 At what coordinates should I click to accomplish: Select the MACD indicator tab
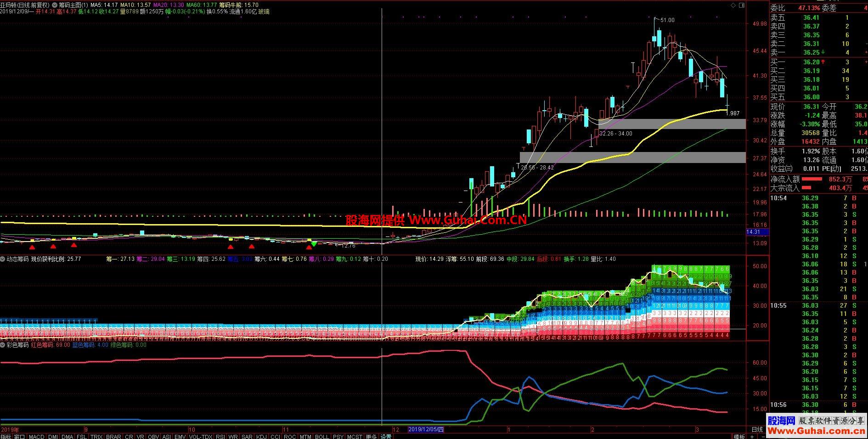pos(36,436)
